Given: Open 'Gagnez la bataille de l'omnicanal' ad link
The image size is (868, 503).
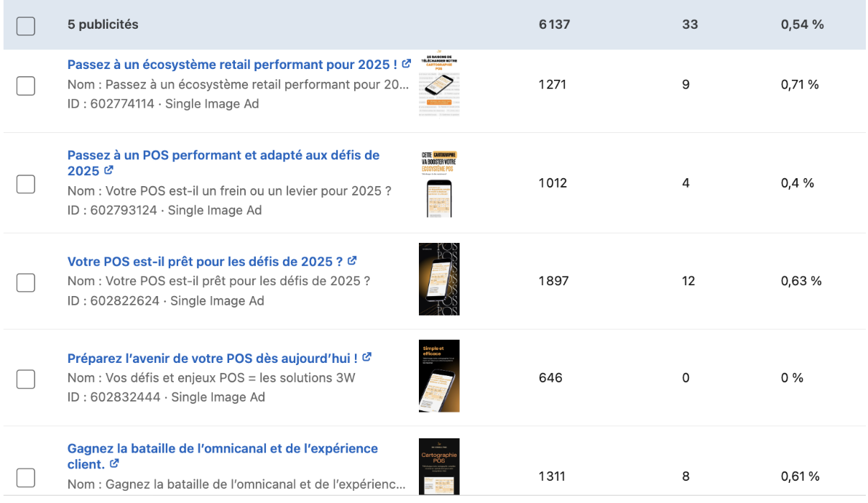Looking at the screenshot, I should point(223,456).
